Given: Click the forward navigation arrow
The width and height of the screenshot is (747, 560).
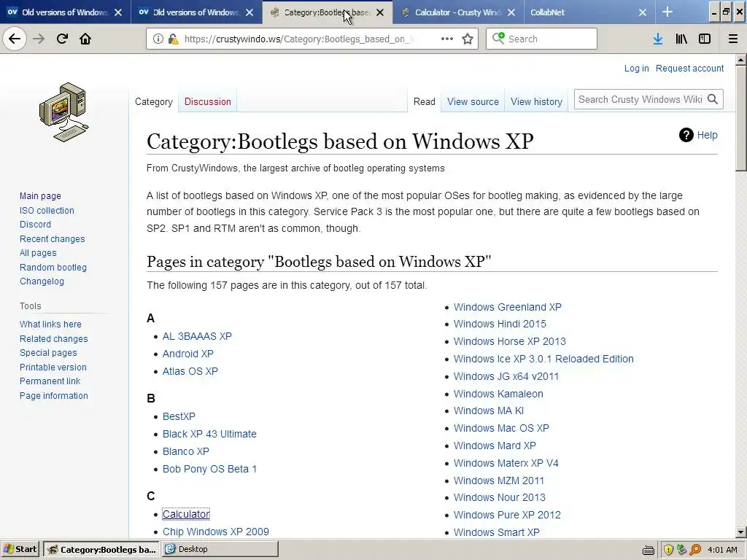Looking at the screenshot, I should (39, 39).
